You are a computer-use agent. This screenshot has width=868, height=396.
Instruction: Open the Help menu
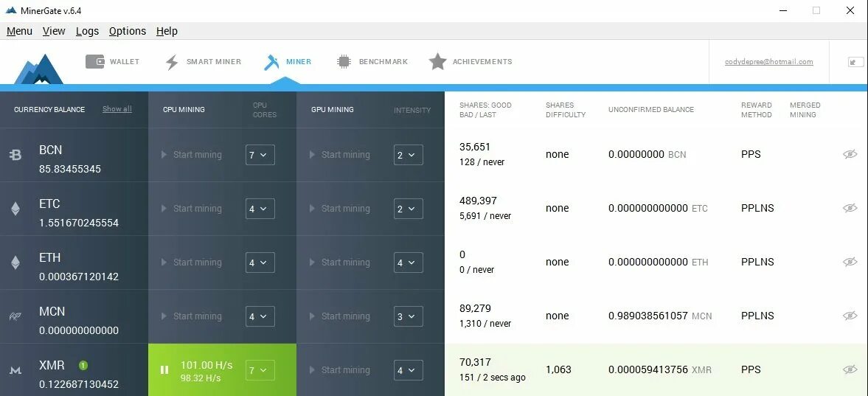(x=167, y=31)
